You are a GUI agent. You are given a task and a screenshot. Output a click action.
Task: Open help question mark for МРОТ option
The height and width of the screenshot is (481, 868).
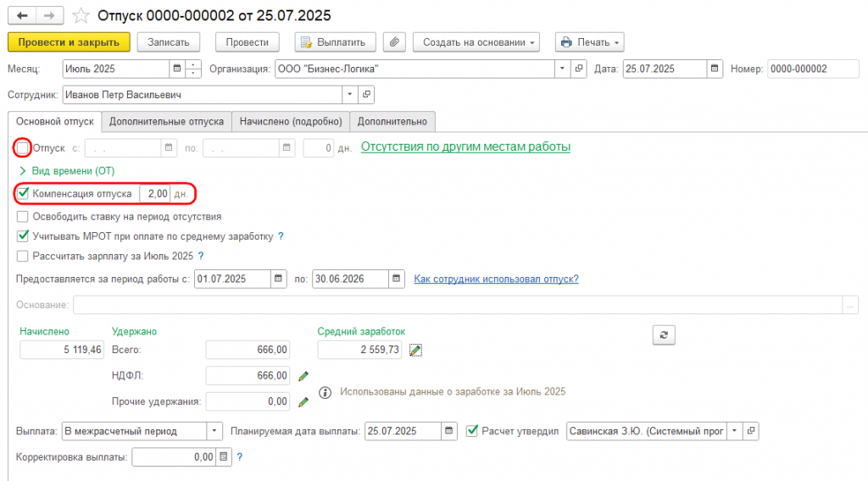pyautogui.click(x=281, y=236)
